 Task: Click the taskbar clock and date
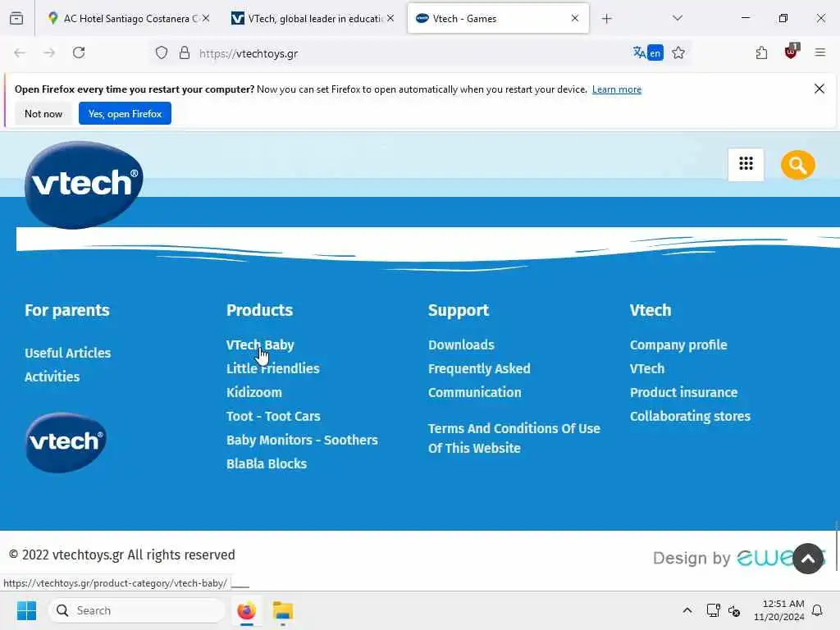coord(778,610)
